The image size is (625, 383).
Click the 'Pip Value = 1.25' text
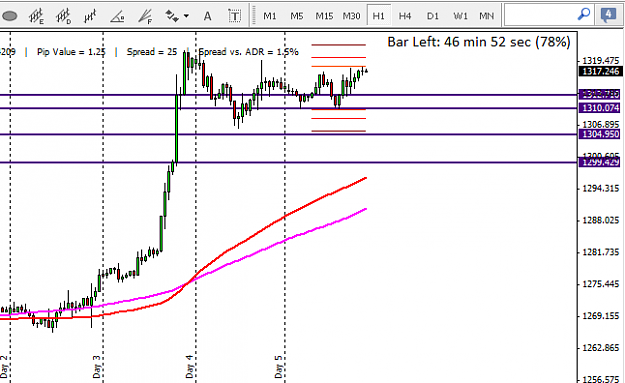coord(71,52)
